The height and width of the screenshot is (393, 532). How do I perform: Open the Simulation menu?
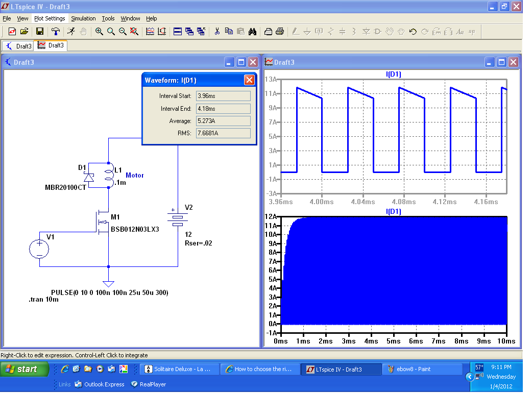(x=83, y=18)
